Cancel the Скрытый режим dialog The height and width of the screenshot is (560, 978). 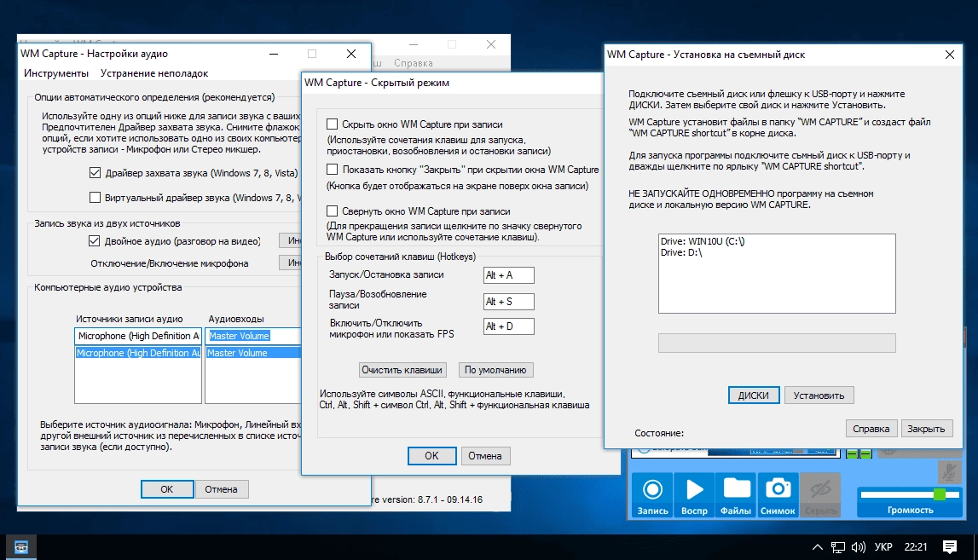point(484,456)
